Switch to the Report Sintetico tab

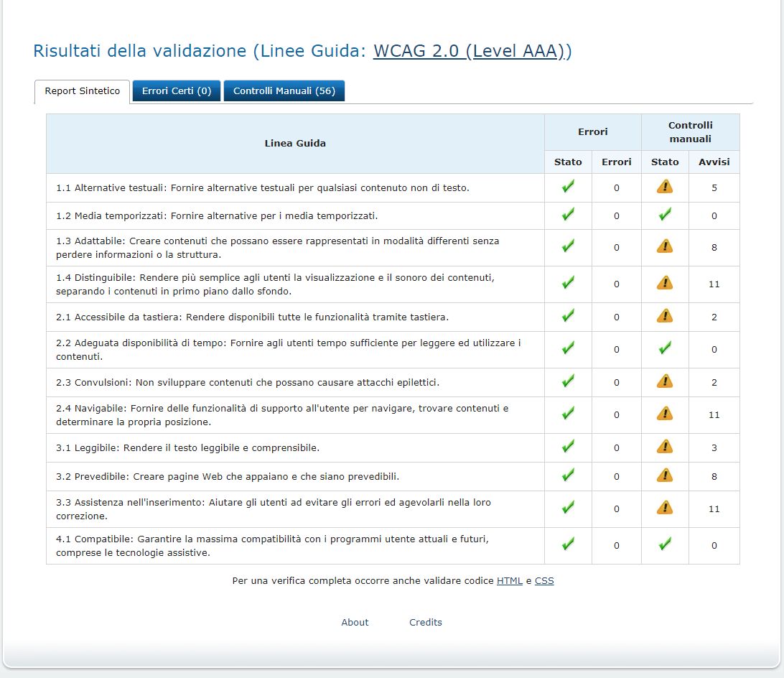(x=82, y=91)
